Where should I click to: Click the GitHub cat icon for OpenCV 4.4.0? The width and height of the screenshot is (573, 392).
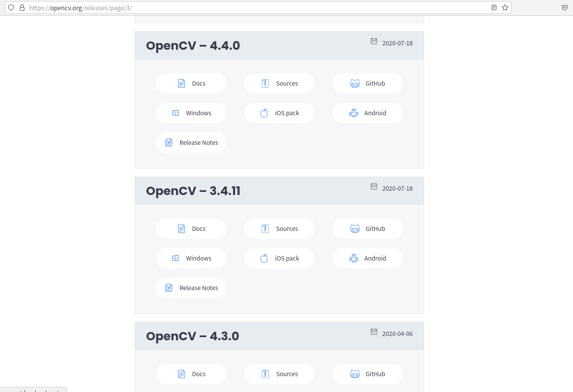point(355,83)
